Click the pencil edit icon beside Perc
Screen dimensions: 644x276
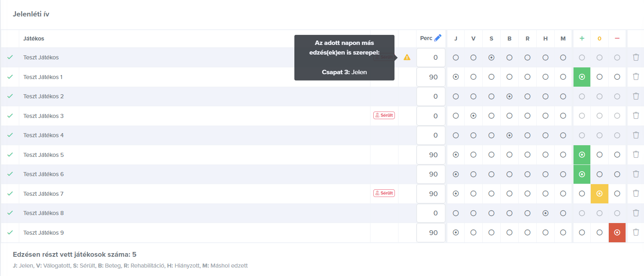438,38
